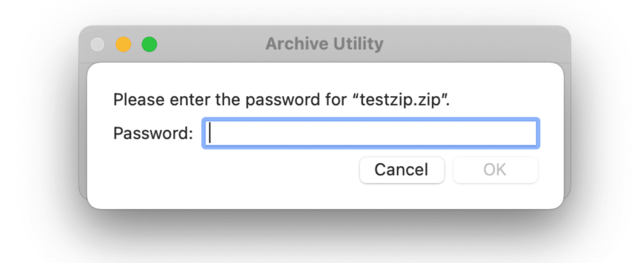Confirm with the OK button
Image resolution: width=644 pixels, height=263 pixels.
coord(495,170)
